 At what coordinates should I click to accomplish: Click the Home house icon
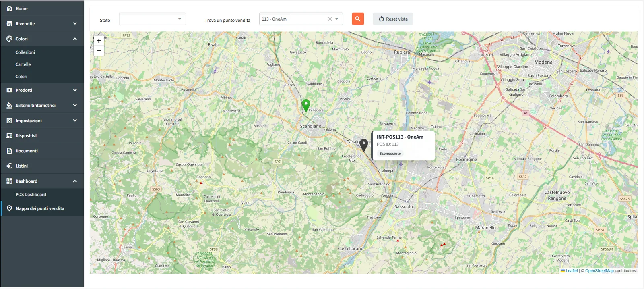[9, 8]
